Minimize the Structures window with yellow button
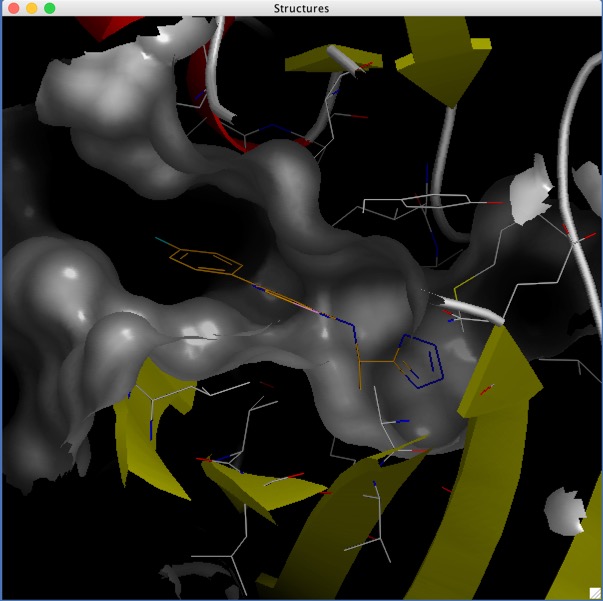The width and height of the screenshot is (603, 601). pyautogui.click(x=31, y=8)
